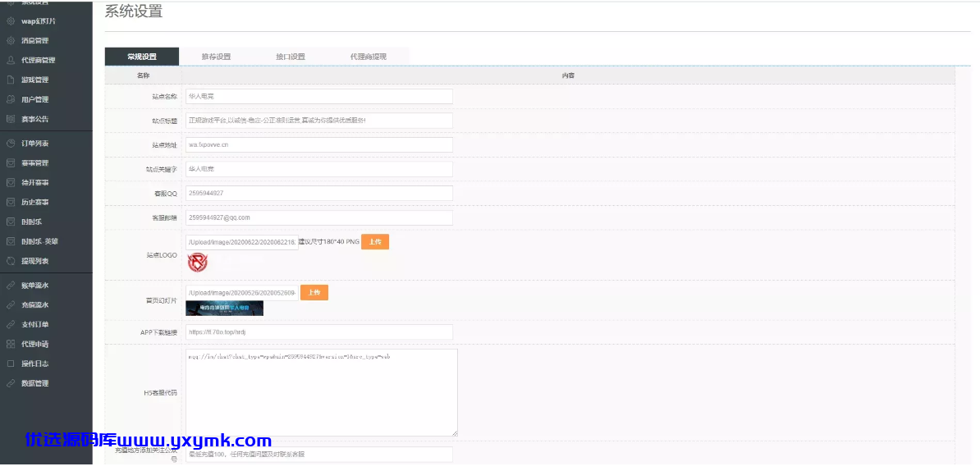Click the homepage slideshow banner thumbnail
The image size is (980, 471).
coord(224,308)
